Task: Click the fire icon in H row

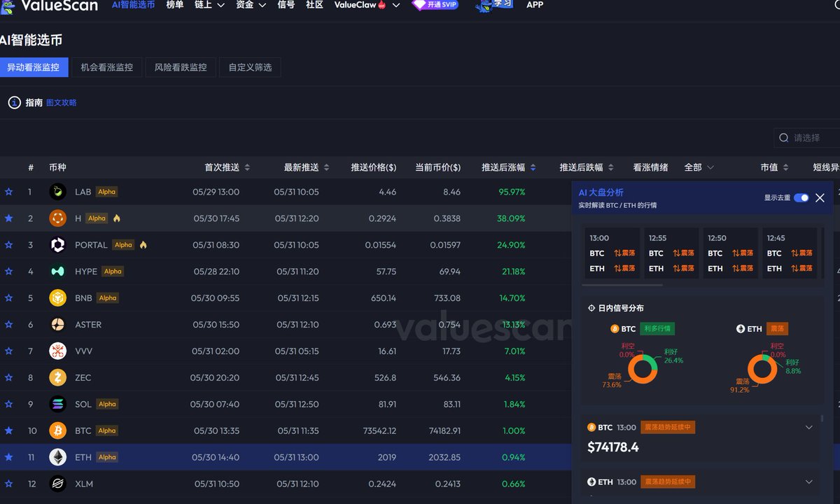Action: click(117, 218)
